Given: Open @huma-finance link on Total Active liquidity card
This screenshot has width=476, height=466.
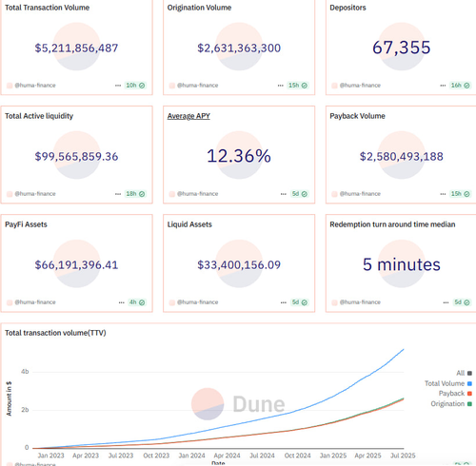Looking at the screenshot, I should point(35,194).
